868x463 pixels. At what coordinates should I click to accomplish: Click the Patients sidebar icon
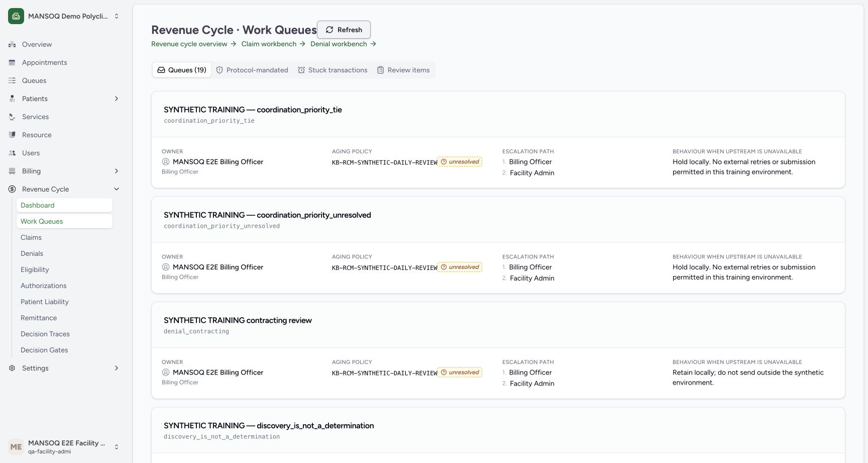pos(12,99)
